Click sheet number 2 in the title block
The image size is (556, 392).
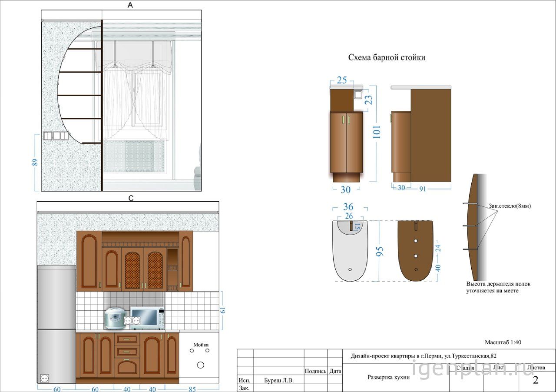[x=535, y=380]
